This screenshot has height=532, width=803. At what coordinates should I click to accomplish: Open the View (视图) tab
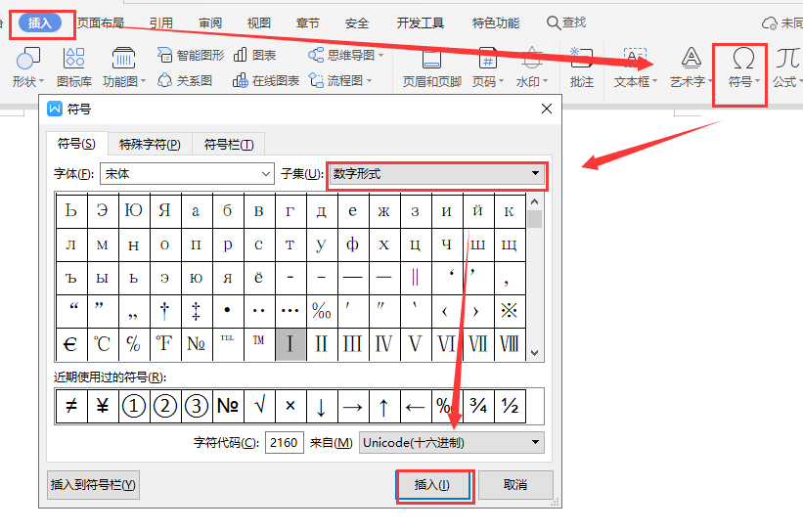click(x=258, y=23)
